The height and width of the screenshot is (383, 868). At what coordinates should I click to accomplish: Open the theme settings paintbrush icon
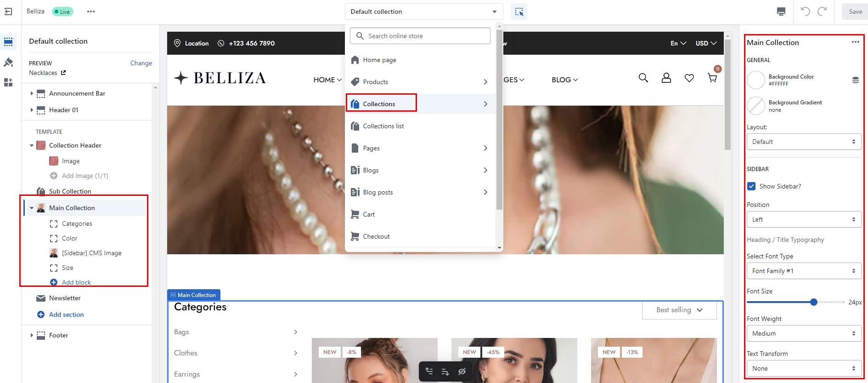click(8, 62)
